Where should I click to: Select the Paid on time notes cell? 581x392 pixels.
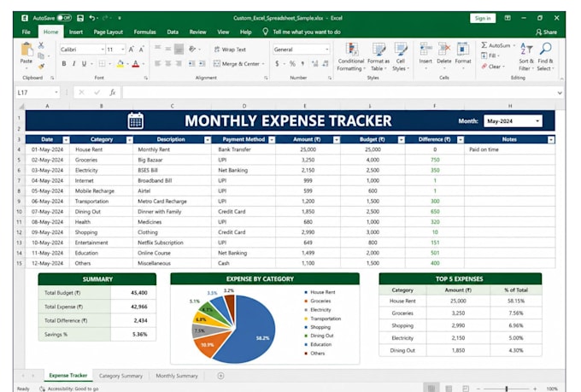(x=509, y=149)
